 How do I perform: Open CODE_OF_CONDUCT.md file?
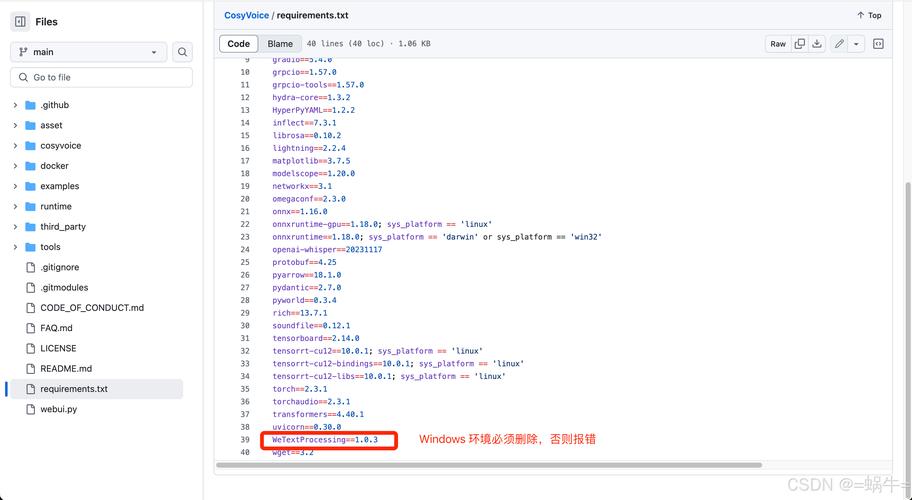[92, 308]
